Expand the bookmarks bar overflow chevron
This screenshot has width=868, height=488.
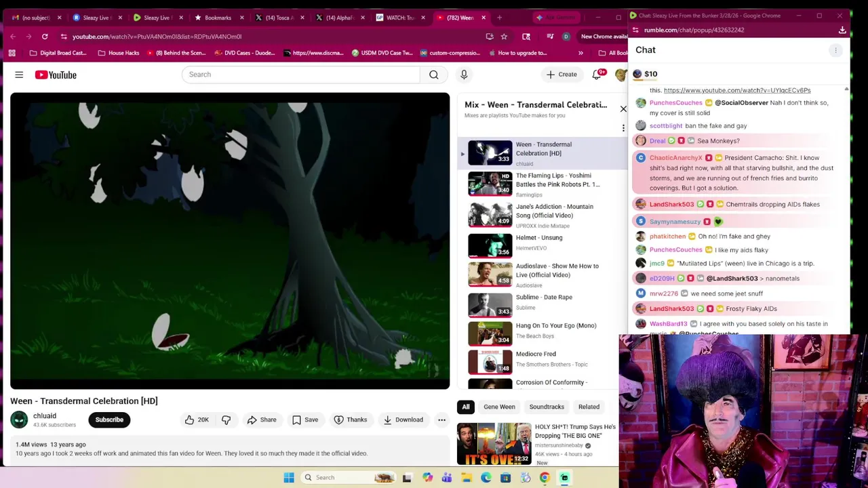coord(580,53)
